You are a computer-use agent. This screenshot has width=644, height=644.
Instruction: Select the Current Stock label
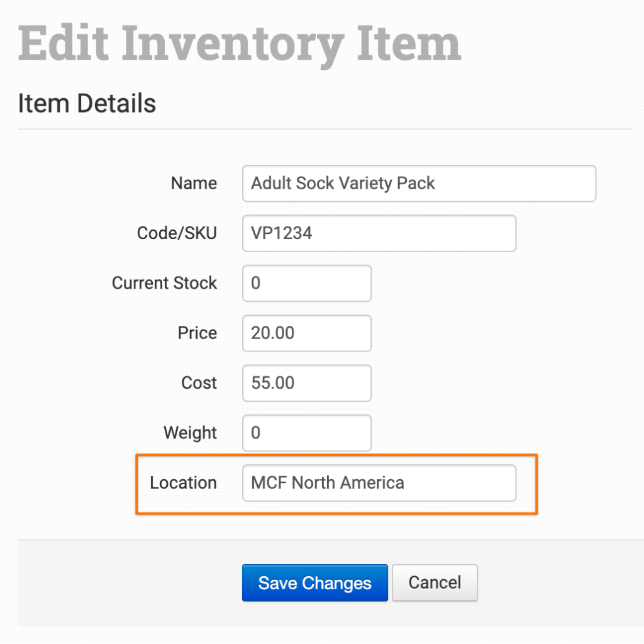pos(164,283)
